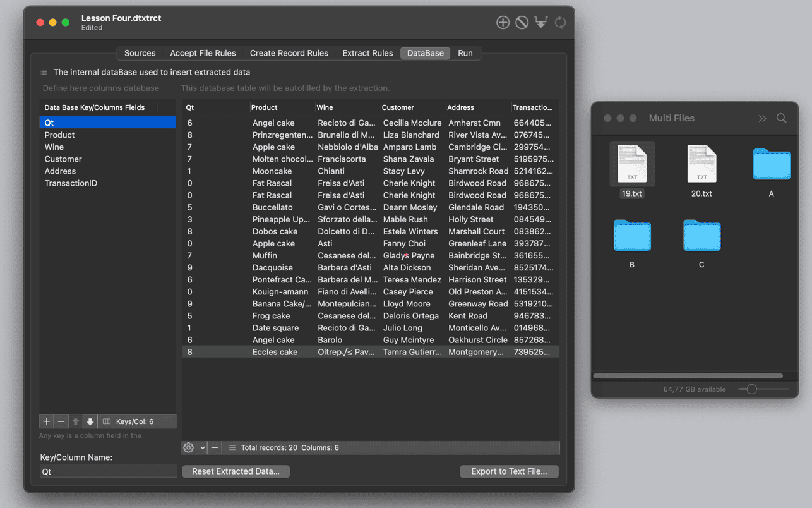This screenshot has height=508, width=812.
Task: Open the search icon in Multi Files window
Action: pyautogui.click(x=781, y=118)
